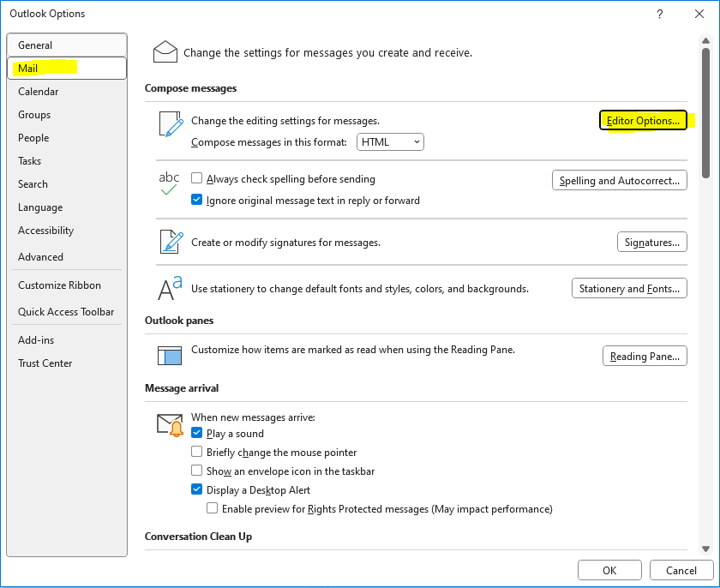Screen dimensions: 720x588
Task: Open the Trust Center category
Action: 67,363
